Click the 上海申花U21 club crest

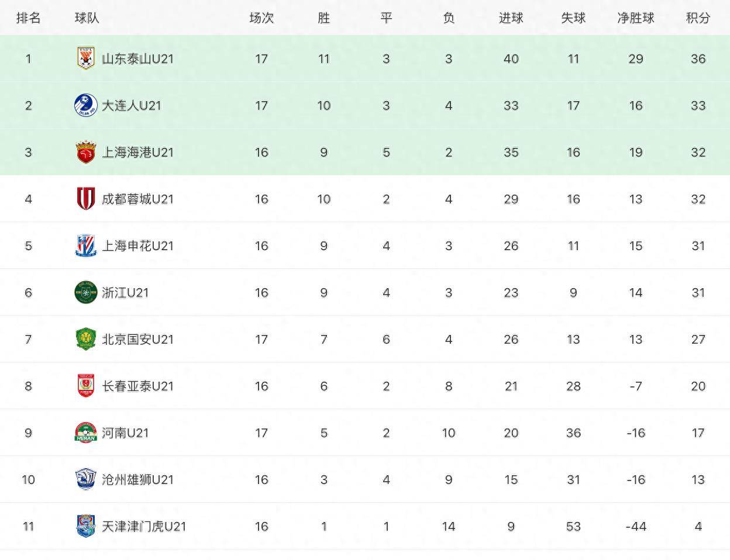pyautogui.click(x=86, y=246)
